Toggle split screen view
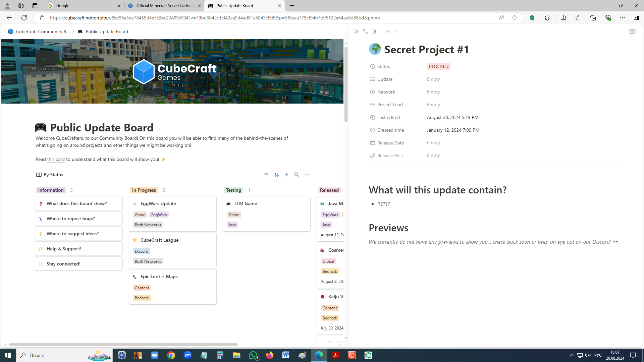This screenshot has height=362, width=644. click(563, 18)
